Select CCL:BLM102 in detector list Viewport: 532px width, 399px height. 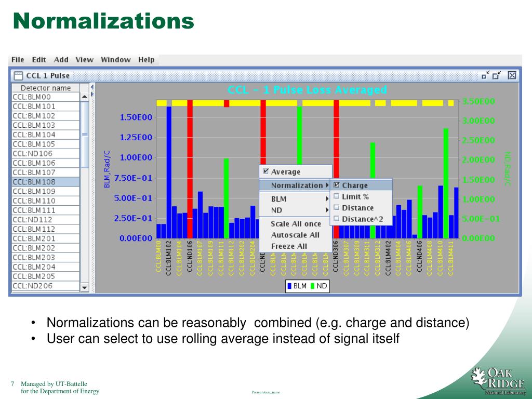(46, 116)
